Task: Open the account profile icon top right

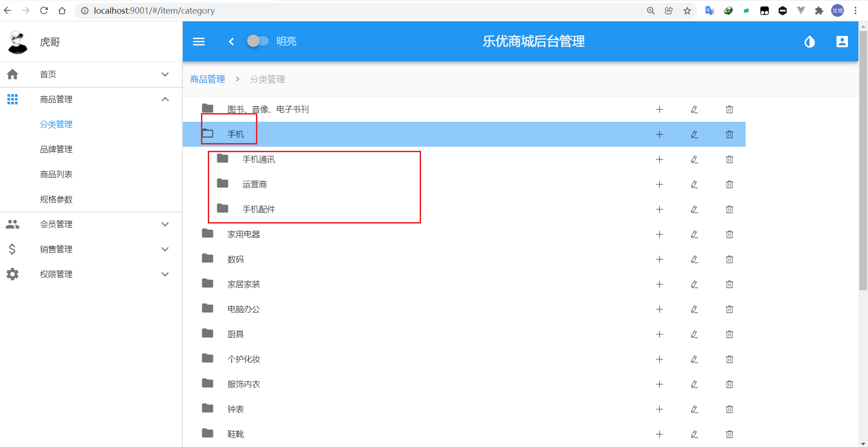Action: click(842, 41)
